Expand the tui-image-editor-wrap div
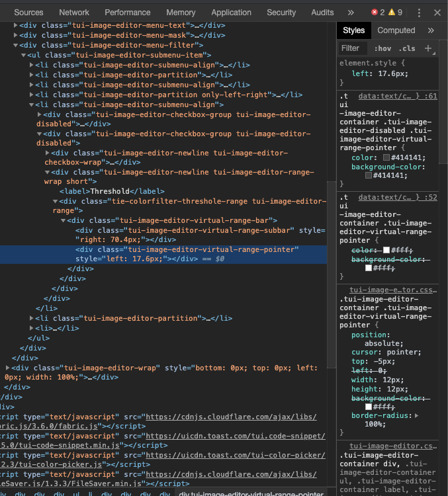448x496 pixels. point(7,368)
